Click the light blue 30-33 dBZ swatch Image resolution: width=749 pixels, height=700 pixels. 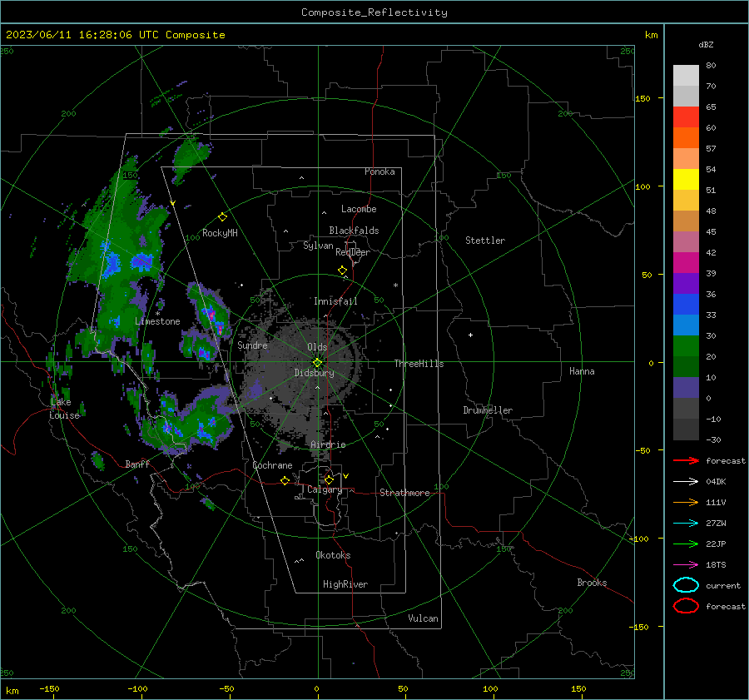pos(686,325)
